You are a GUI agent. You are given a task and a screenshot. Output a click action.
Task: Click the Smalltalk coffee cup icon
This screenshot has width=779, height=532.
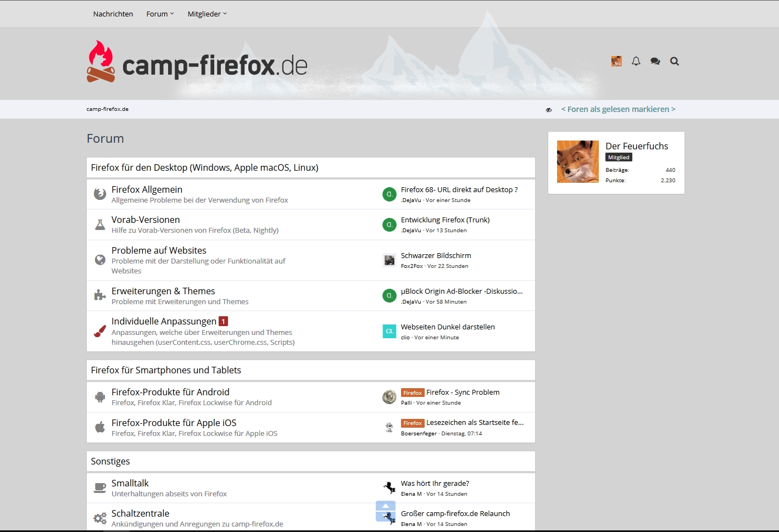(99, 488)
